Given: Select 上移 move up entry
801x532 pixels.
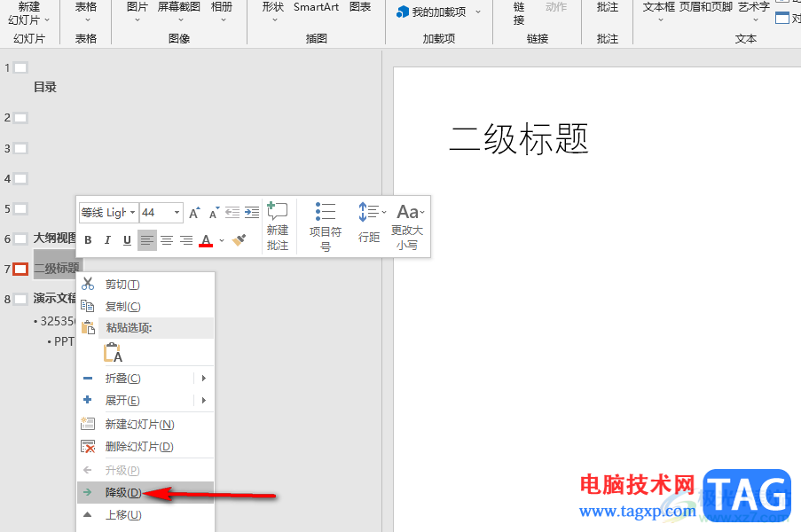Looking at the screenshot, I should (145, 515).
